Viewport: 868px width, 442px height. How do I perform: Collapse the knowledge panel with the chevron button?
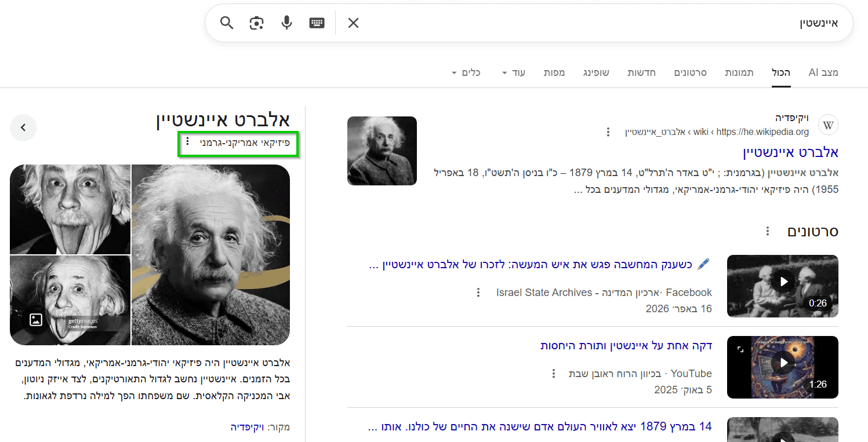coord(23,128)
